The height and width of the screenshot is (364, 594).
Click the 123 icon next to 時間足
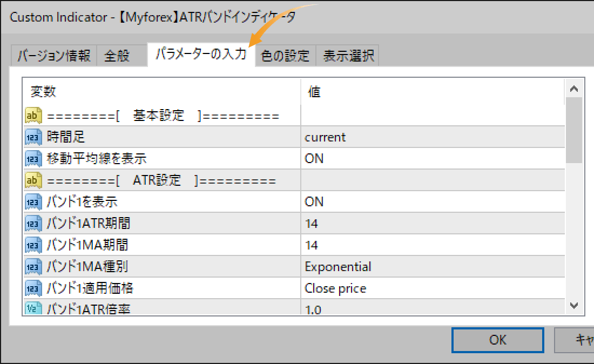[x=30, y=137]
